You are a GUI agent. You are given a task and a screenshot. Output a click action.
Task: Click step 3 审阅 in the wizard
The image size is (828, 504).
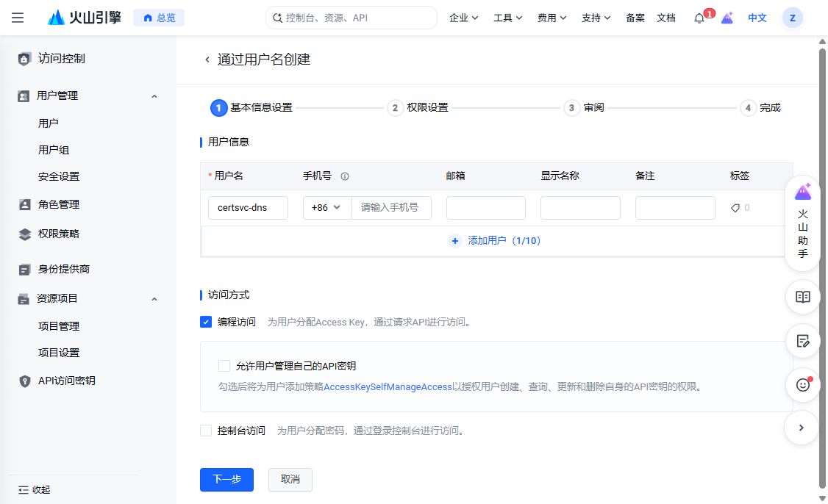click(x=584, y=108)
